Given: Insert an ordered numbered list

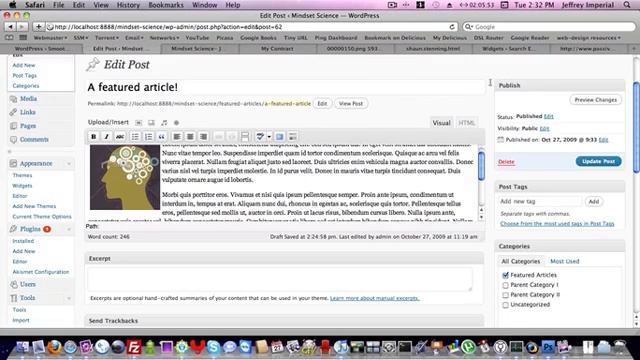Looking at the screenshot, I should (x=149, y=137).
